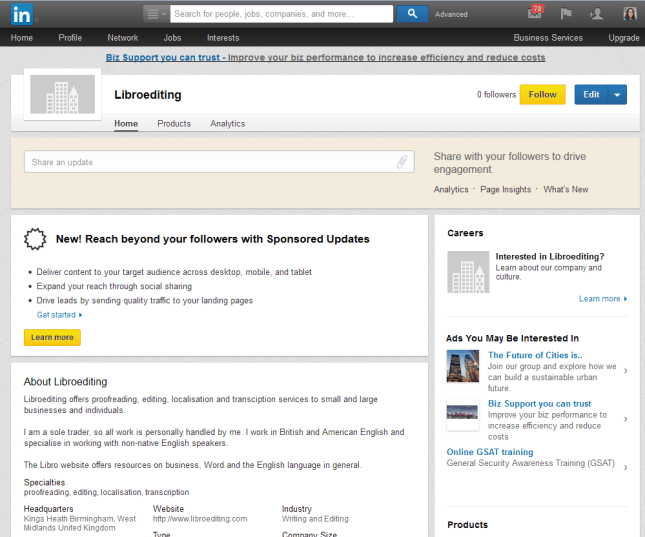The width and height of the screenshot is (645, 537).
Task: Open the notifications flag icon
Action: point(565,14)
